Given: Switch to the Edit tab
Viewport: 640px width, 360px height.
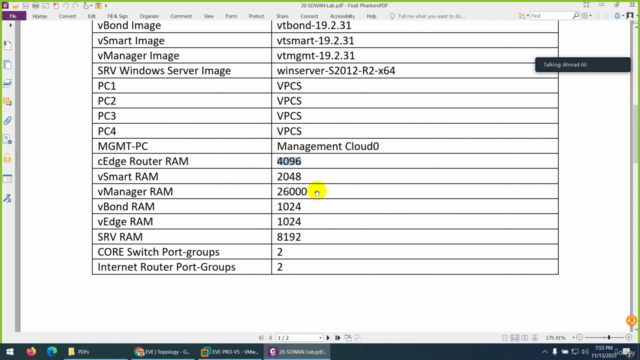Looking at the screenshot, I should click(x=91, y=16).
